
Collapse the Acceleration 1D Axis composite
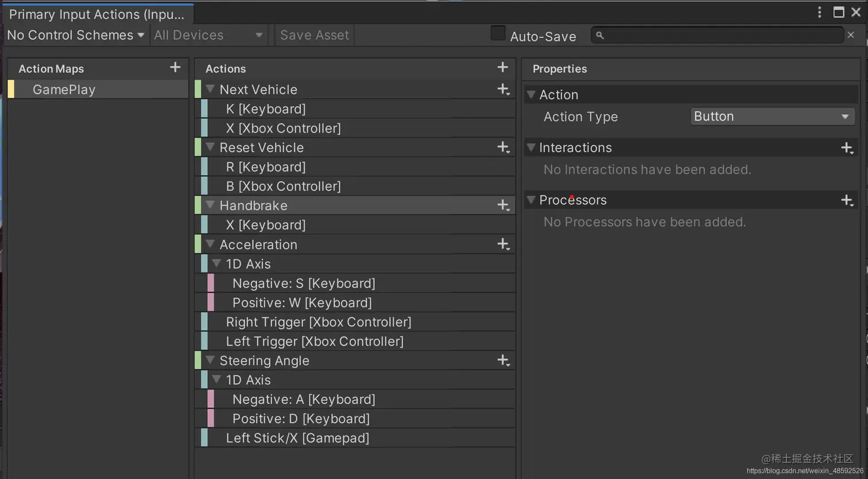click(x=216, y=263)
